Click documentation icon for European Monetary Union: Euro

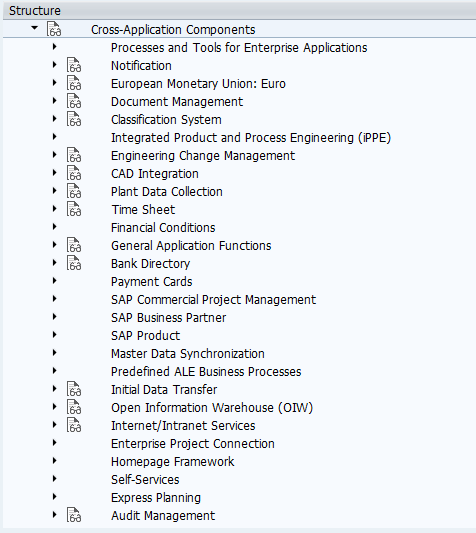coord(74,83)
